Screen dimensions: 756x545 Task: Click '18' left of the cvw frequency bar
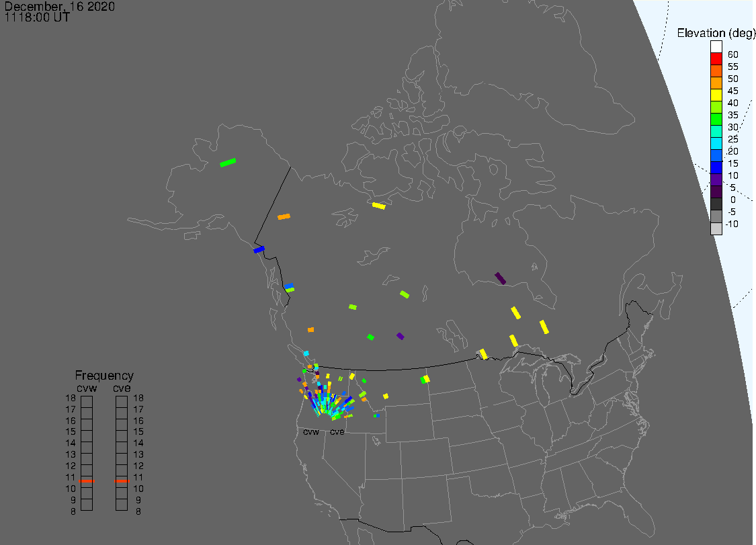pos(71,398)
